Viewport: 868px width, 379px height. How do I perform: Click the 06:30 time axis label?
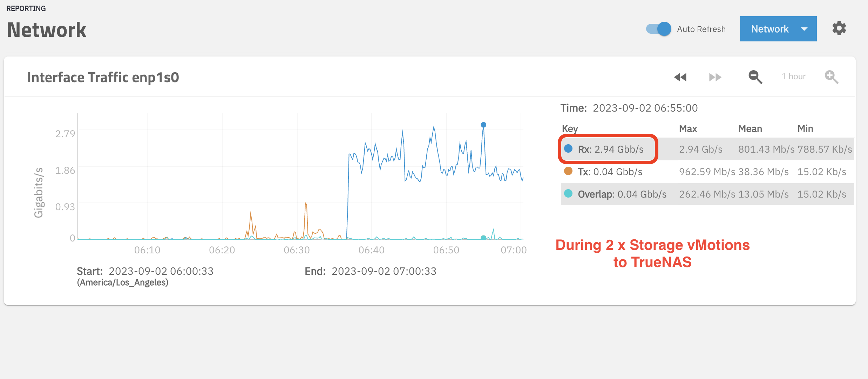pyautogui.click(x=297, y=250)
